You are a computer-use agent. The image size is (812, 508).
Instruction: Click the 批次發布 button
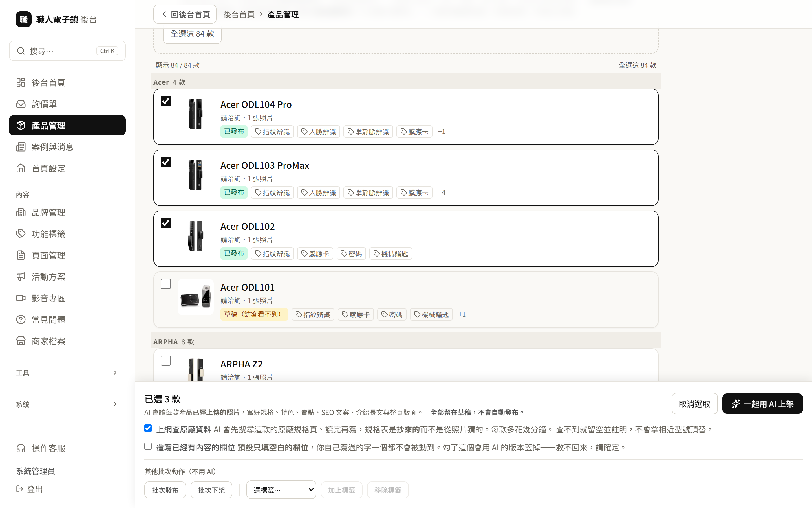point(165,490)
